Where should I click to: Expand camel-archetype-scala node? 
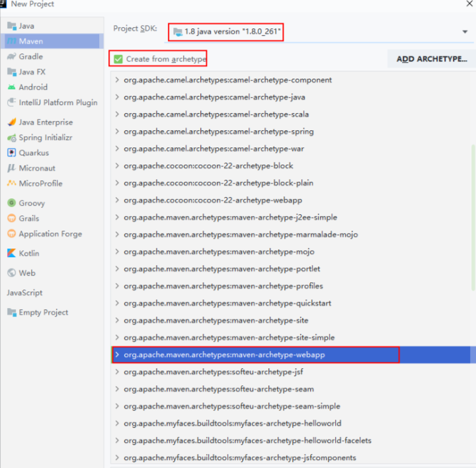[117, 114]
